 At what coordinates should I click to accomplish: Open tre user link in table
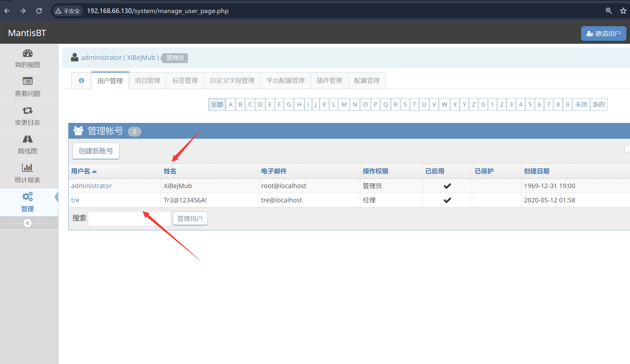pos(75,200)
